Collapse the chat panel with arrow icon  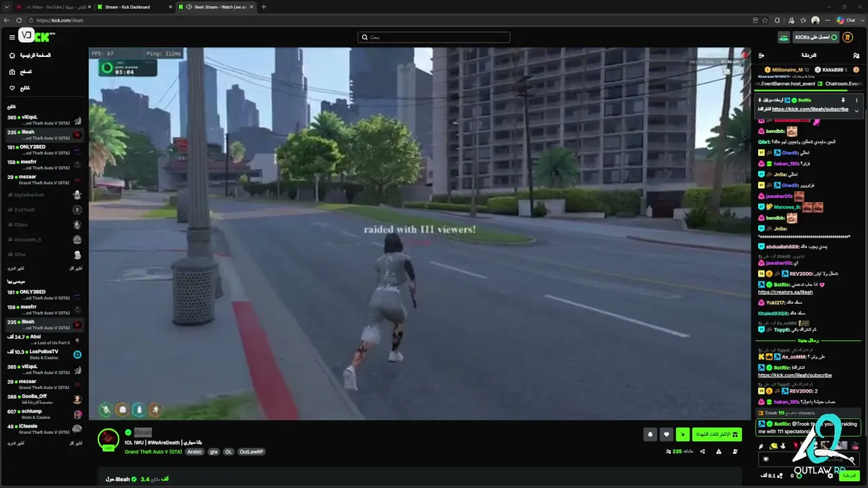pos(762,55)
